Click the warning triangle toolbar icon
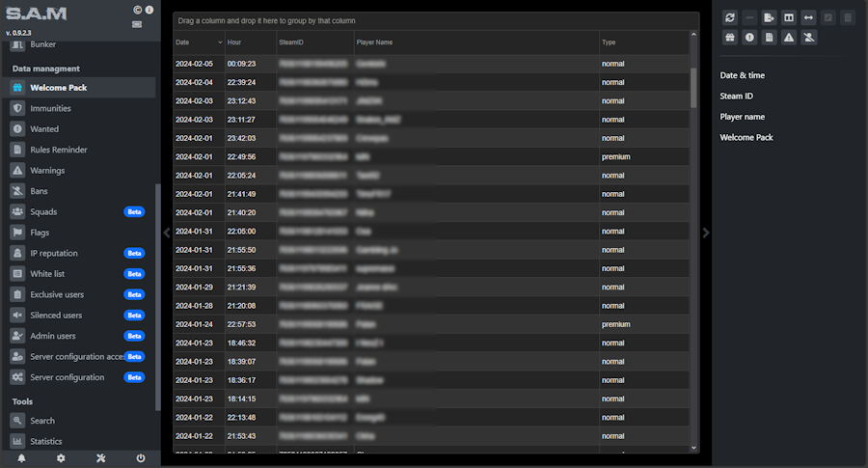This screenshot has height=468, width=868. click(789, 38)
